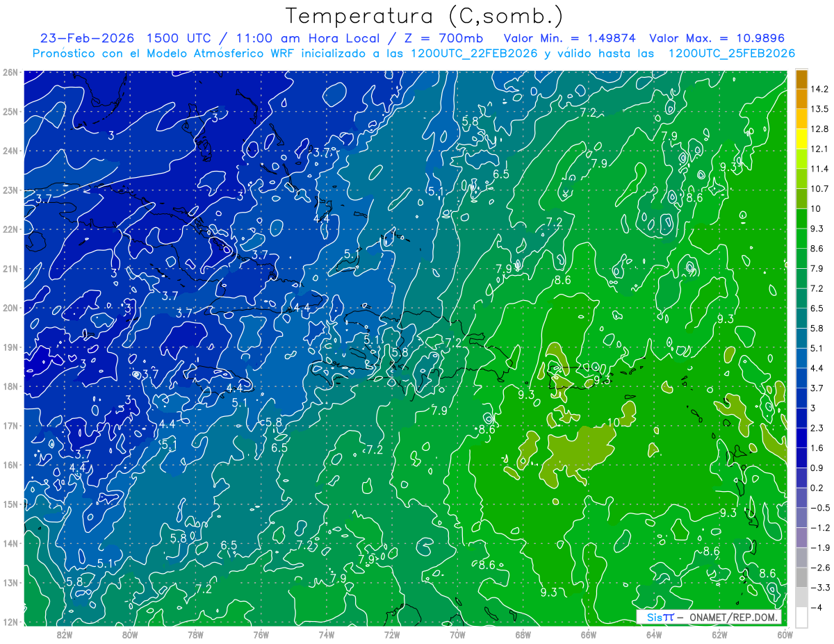
Task: Click the "82W" longitude axis label
Action: tap(64, 635)
